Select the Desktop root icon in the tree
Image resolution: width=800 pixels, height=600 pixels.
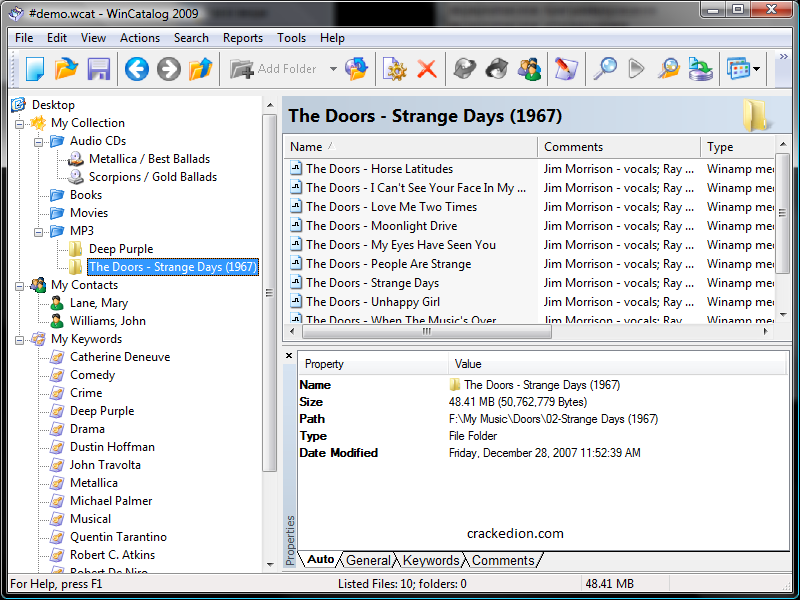pyautogui.click(x=18, y=105)
